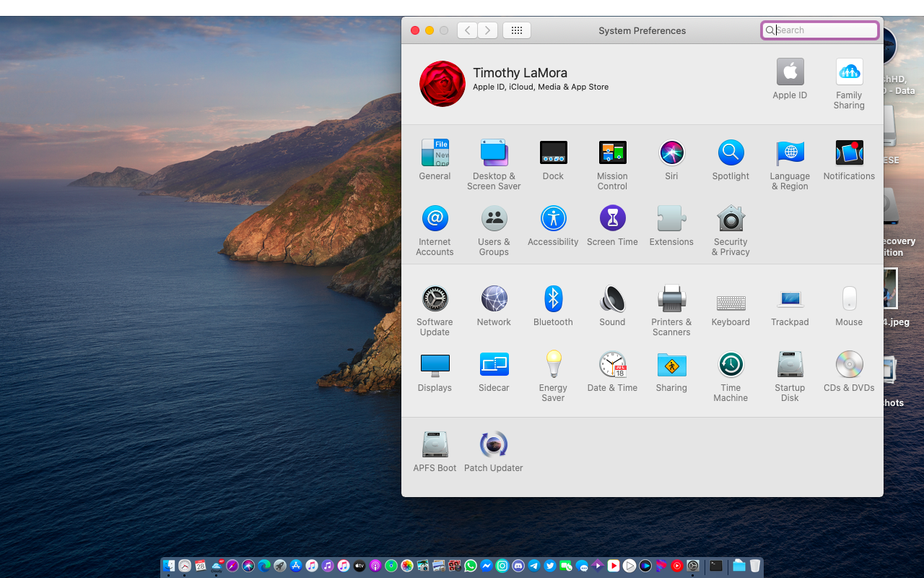Open the Accessibility preferences pane

(x=553, y=225)
